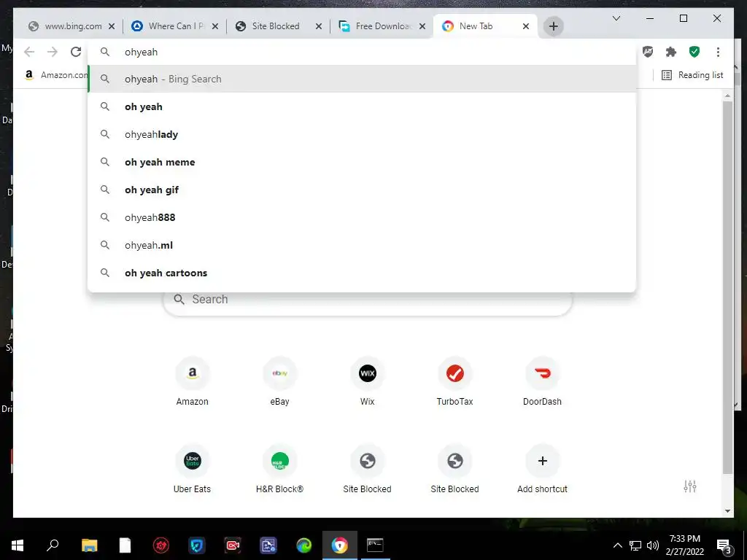
Task: Show hidden system tray icons
Action: pos(617,545)
